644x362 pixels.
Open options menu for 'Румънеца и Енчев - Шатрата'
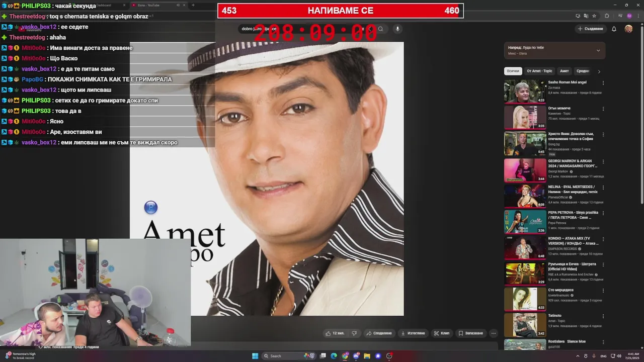(603, 265)
